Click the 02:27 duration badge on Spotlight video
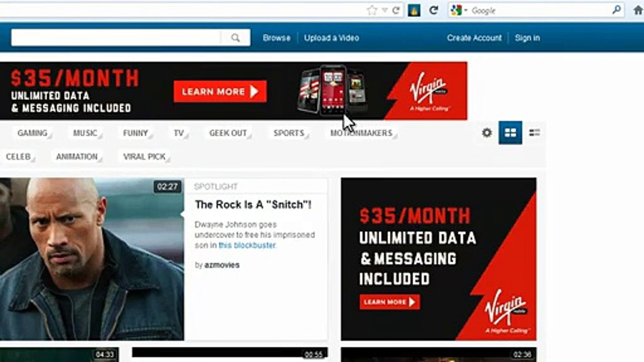 click(168, 187)
